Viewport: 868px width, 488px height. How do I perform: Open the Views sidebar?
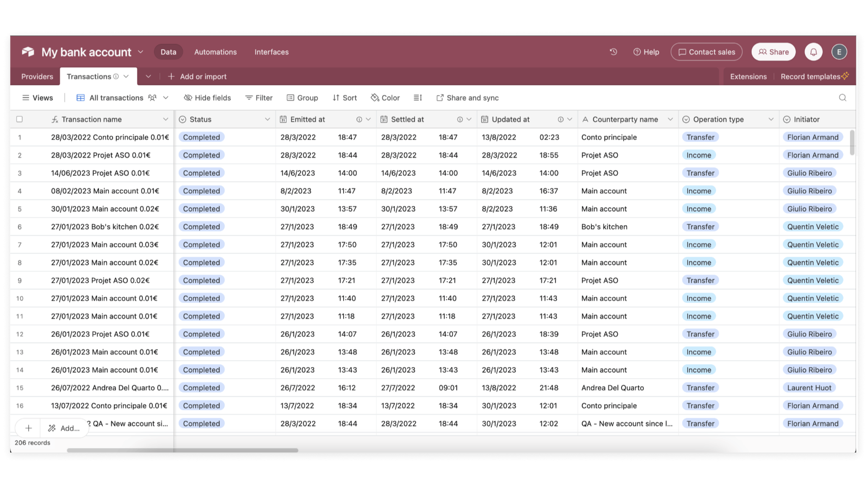coord(38,98)
